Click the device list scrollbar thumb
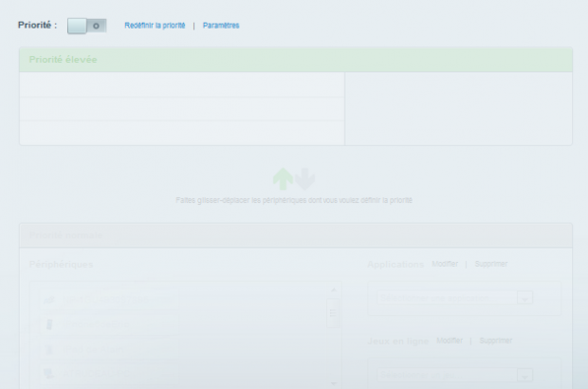Viewport: 588px width, 389px height. point(333,314)
